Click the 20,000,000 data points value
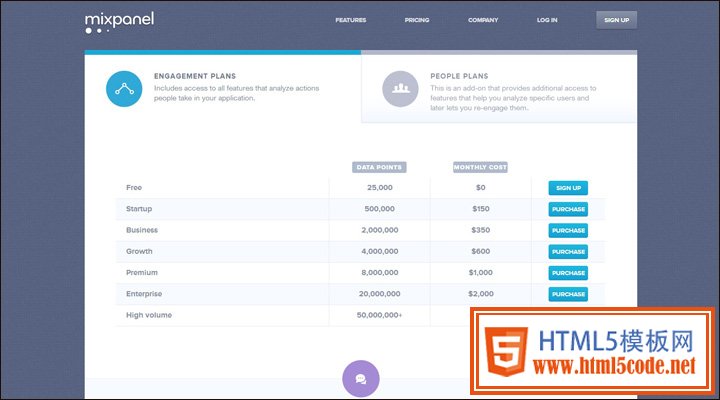This screenshot has width=720, height=400. 380,294
